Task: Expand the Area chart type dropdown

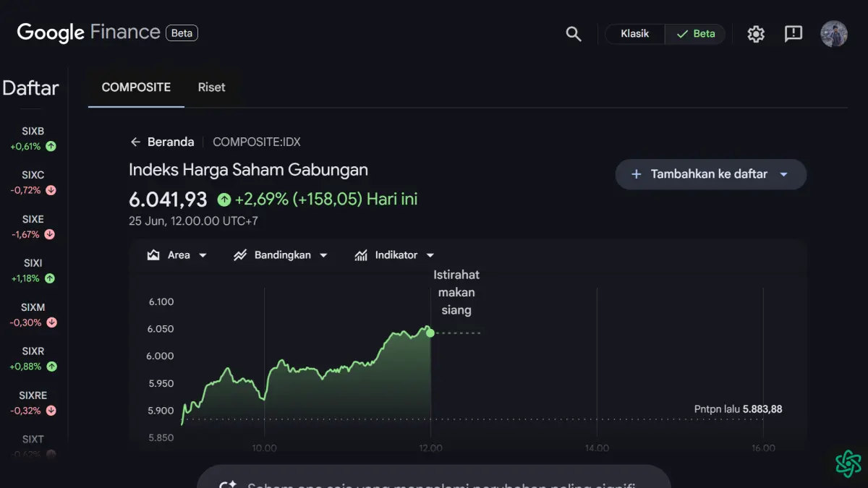Action: [203, 255]
